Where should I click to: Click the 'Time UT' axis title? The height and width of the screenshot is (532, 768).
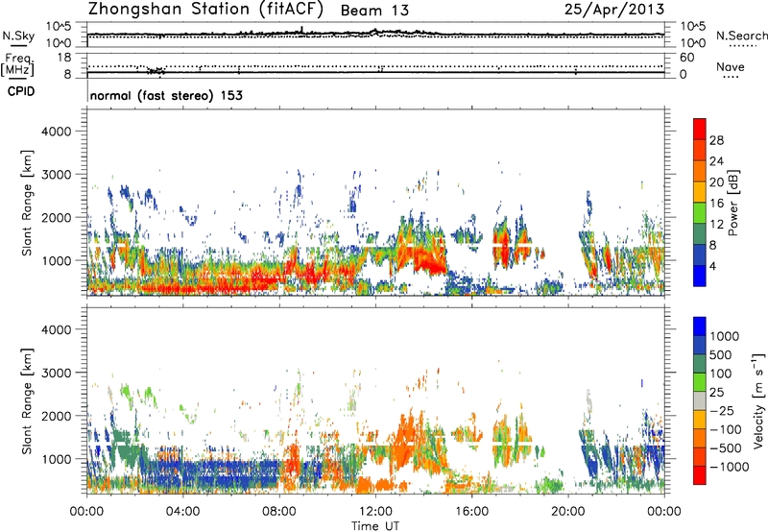coord(375,526)
